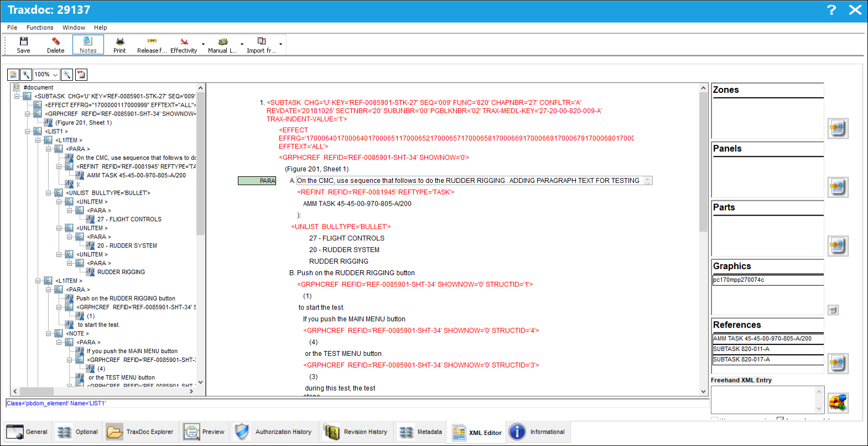Click the layout icon left of the zoom-in magnifier
The image size is (868, 446).
pyautogui.click(x=13, y=75)
